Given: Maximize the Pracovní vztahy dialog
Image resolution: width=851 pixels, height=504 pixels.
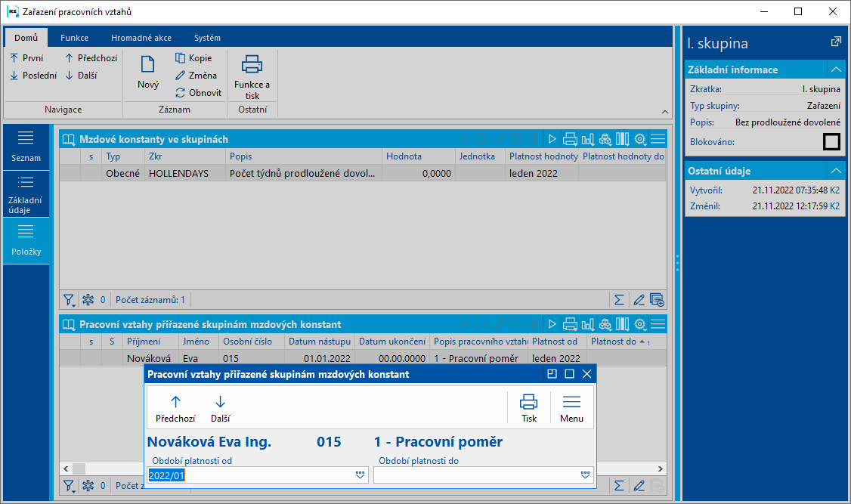Looking at the screenshot, I should [x=569, y=374].
